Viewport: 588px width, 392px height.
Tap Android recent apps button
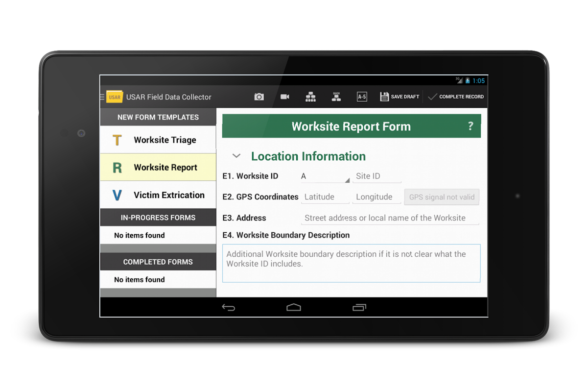(x=359, y=308)
